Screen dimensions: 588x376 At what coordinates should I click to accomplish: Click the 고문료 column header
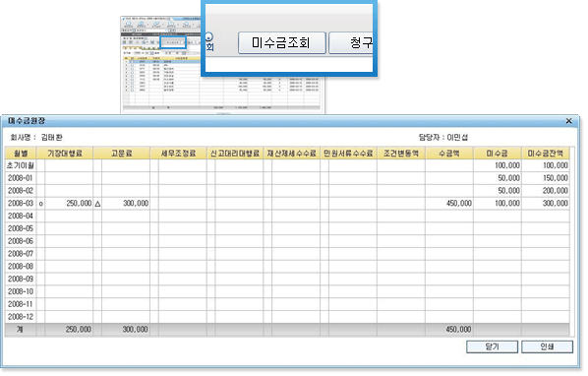(x=122, y=154)
